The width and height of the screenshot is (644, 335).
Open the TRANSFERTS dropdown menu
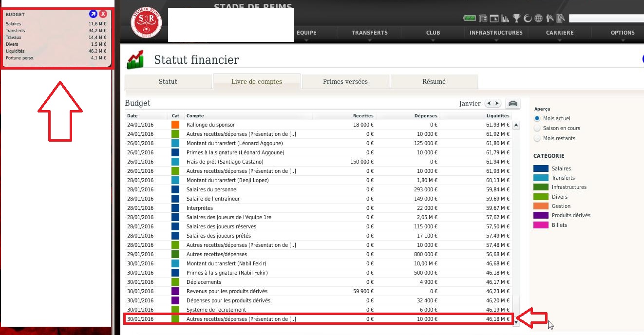click(x=370, y=33)
